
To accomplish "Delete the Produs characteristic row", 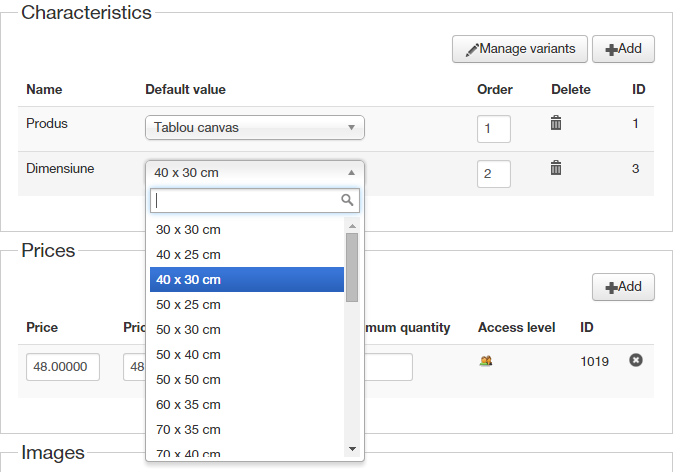I will click(x=556, y=123).
